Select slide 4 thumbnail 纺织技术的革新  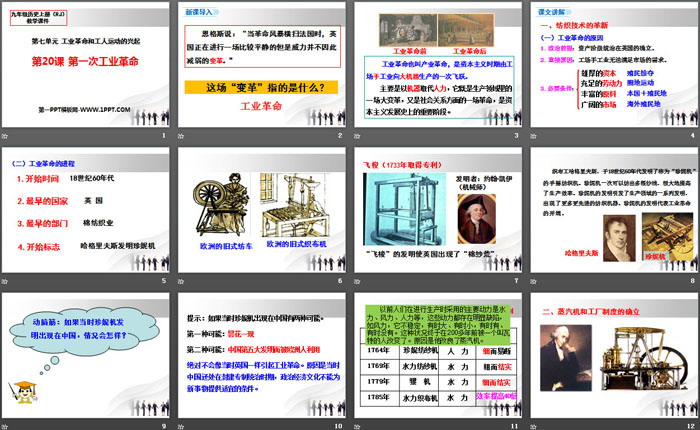pyautogui.click(x=614, y=64)
